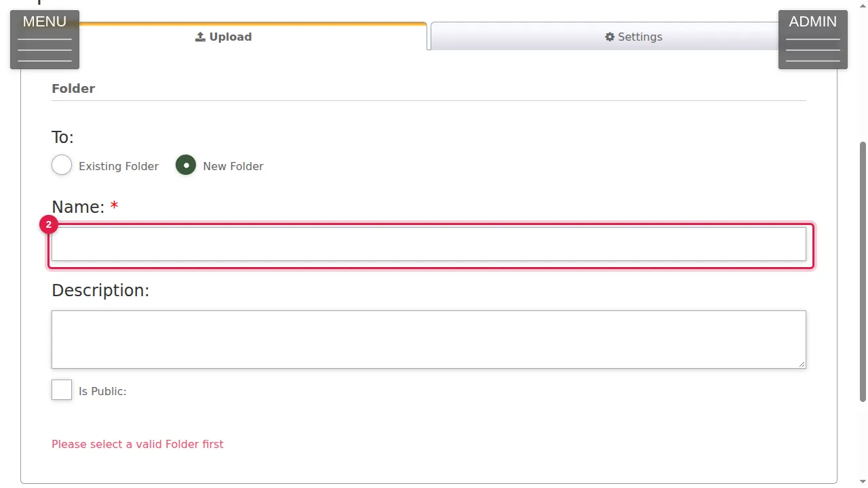This screenshot has height=488, width=868.
Task: Click the upload icon in Upload tab
Action: [200, 37]
